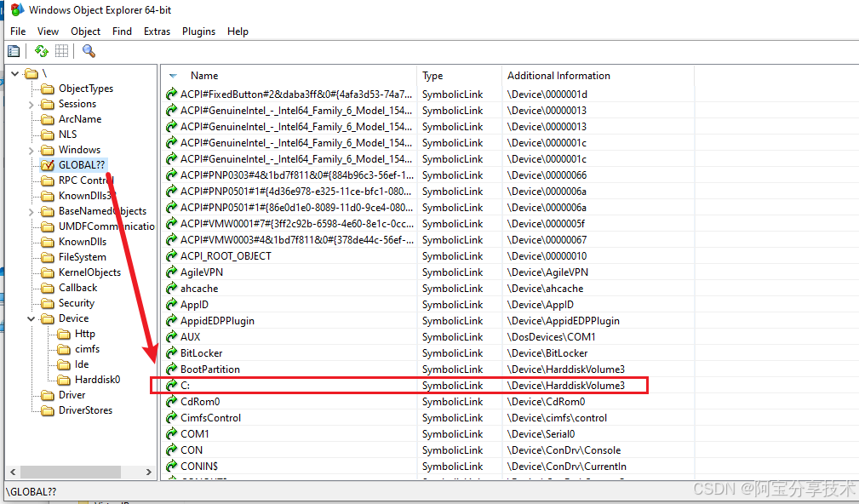The width and height of the screenshot is (859, 504).
Task: Open the Extras menu
Action: tap(157, 31)
